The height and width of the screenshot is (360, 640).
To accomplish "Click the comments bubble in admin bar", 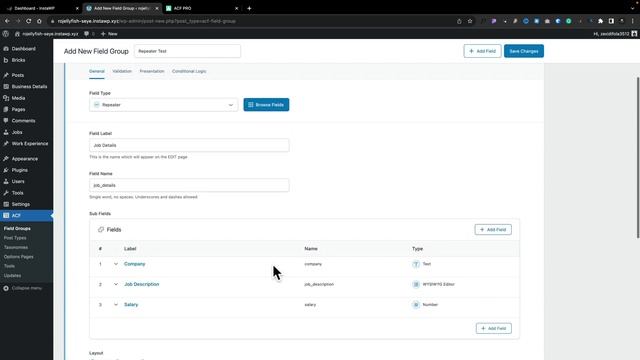I will 87,34.
